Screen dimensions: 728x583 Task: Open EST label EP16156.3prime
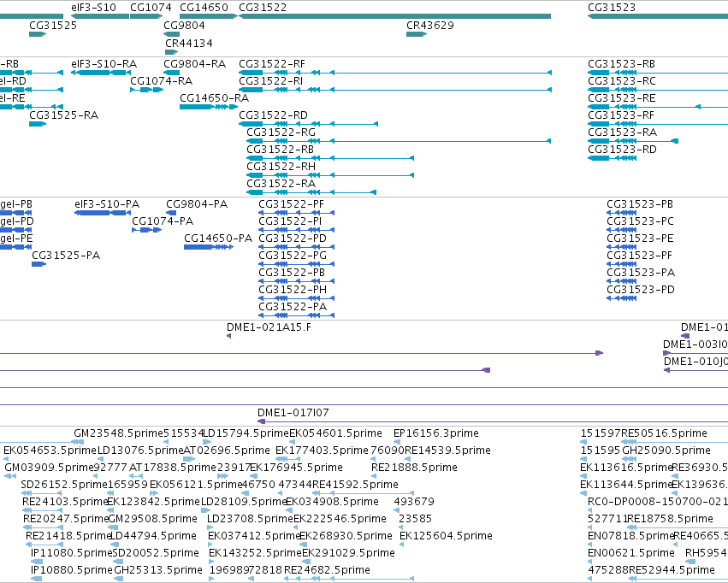click(436, 433)
